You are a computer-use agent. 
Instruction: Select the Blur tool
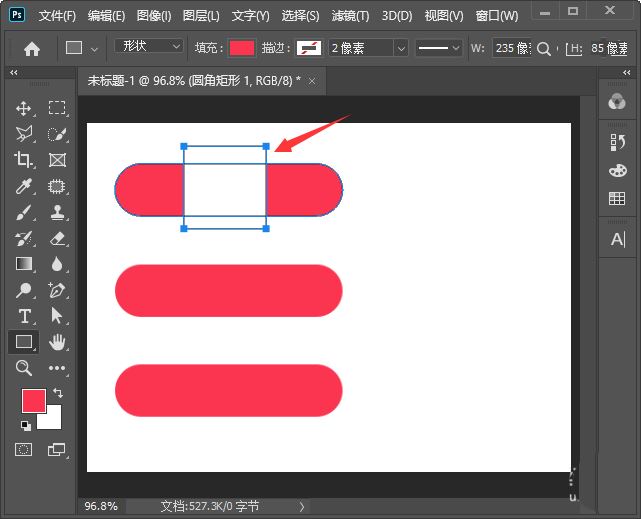click(x=57, y=264)
